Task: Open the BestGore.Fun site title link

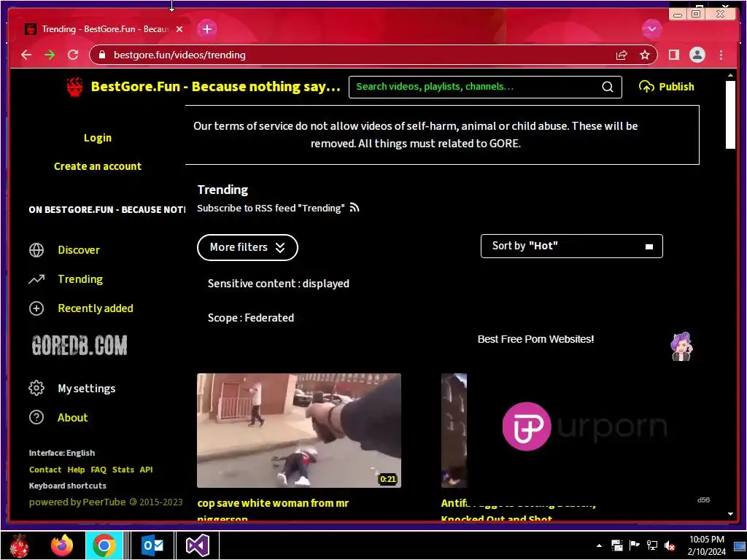Action: coord(215,87)
